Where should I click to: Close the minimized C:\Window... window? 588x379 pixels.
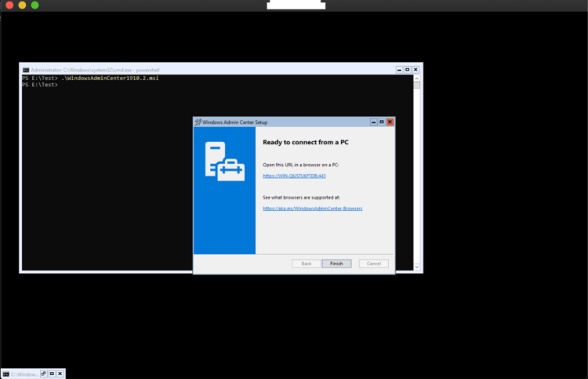coord(60,374)
